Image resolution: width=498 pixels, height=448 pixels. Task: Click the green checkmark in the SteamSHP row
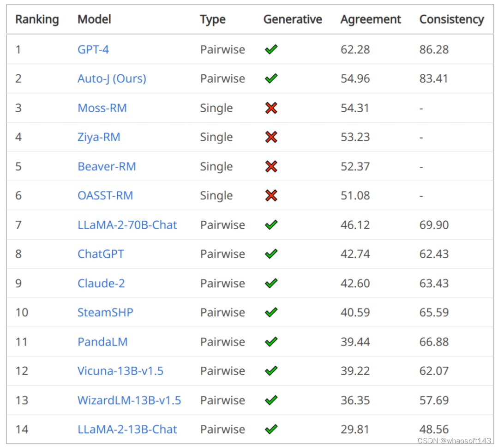271,312
